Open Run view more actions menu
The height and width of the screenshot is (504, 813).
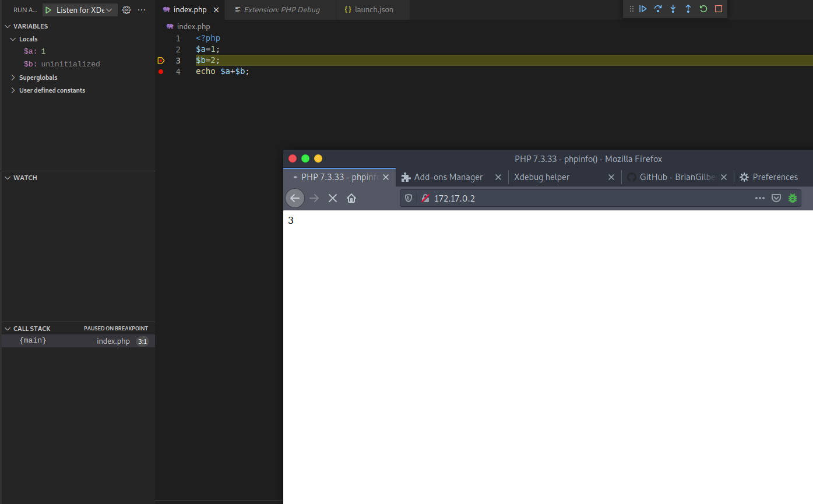[142, 10]
